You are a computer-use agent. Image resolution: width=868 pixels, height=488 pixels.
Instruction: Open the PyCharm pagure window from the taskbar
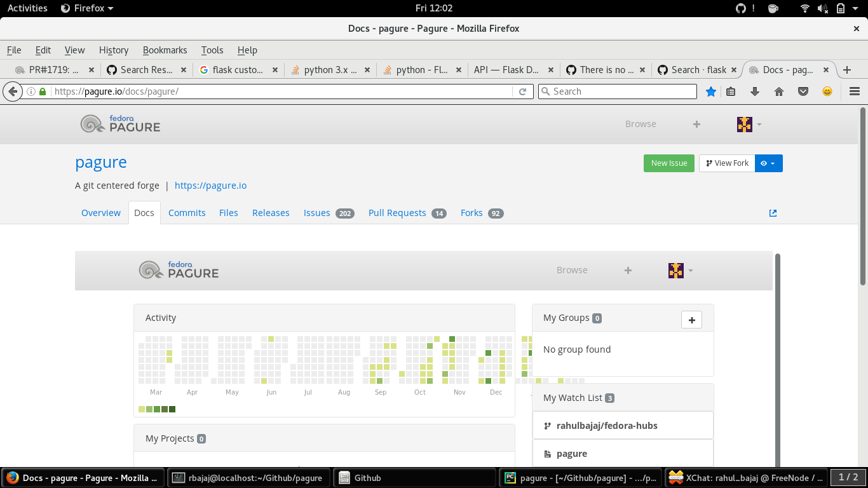pyautogui.click(x=581, y=478)
